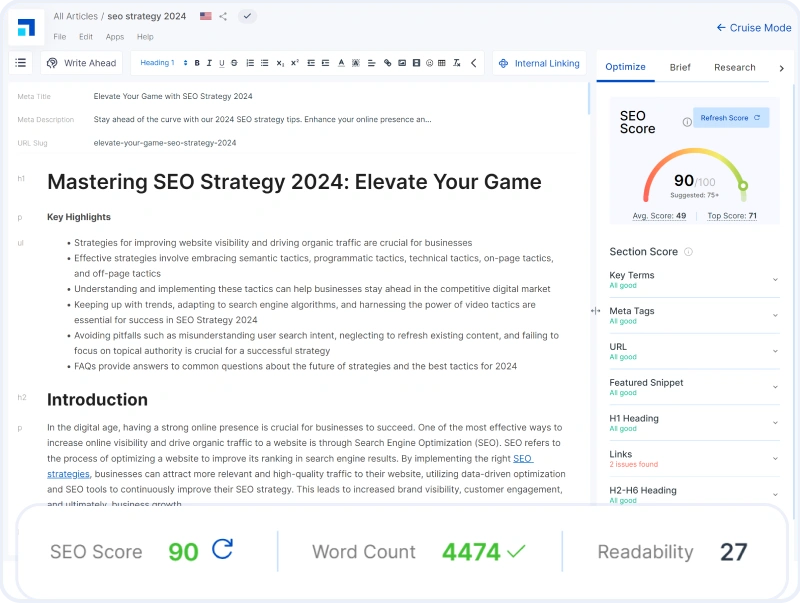This screenshot has width=800, height=604.
Task: Click the Refresh Score button
Action: (730, 118)
